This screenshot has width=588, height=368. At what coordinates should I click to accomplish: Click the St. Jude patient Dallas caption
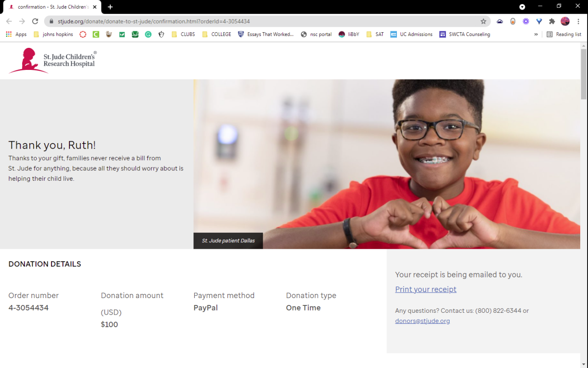[x=228, y=241]
